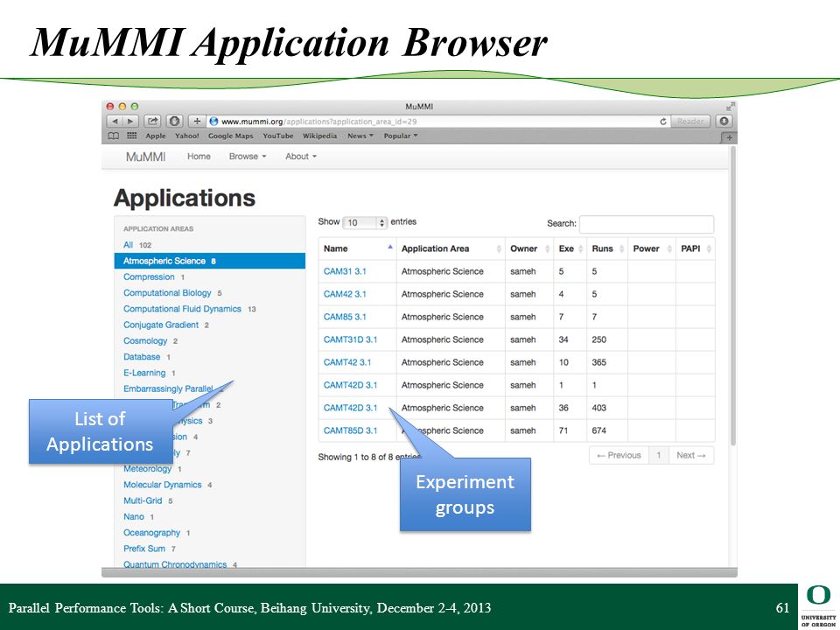Viewport: 840px width, 630px height.
Task: Show the Reading List book icon
Action: [x=114, y=136]
